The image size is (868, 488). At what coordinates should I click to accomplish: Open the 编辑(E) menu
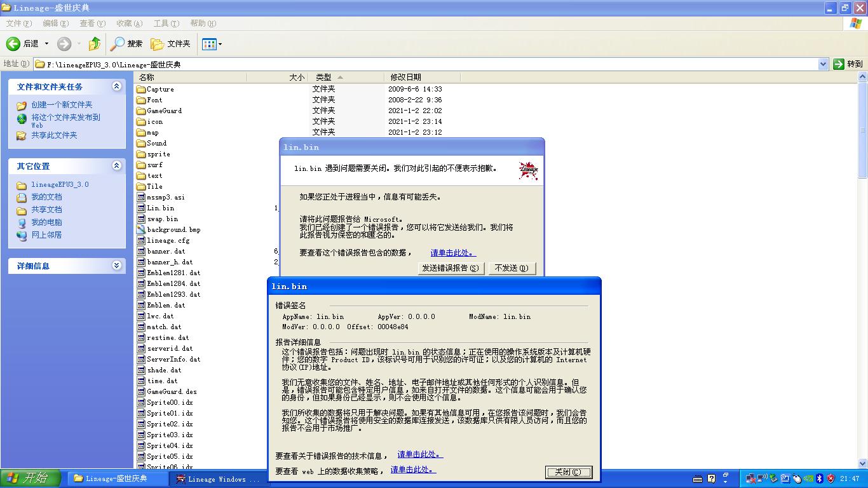click(55, 24)
